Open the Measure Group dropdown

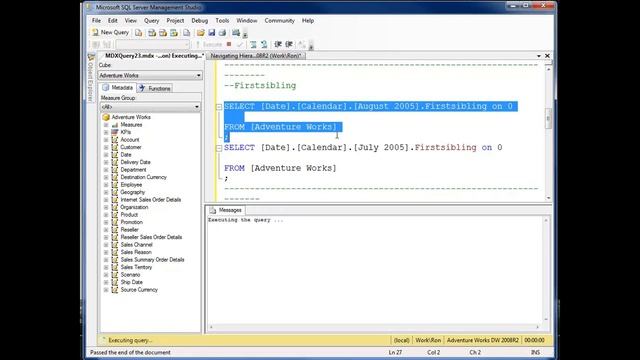(x=150, y=107)
